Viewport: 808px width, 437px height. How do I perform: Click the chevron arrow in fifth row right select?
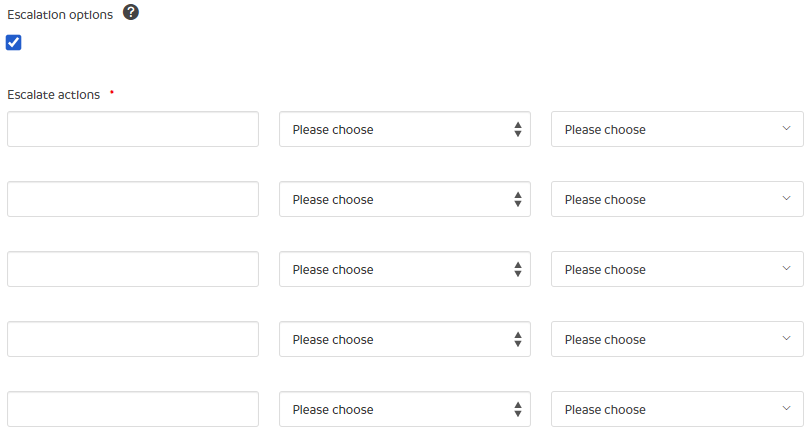786,408
